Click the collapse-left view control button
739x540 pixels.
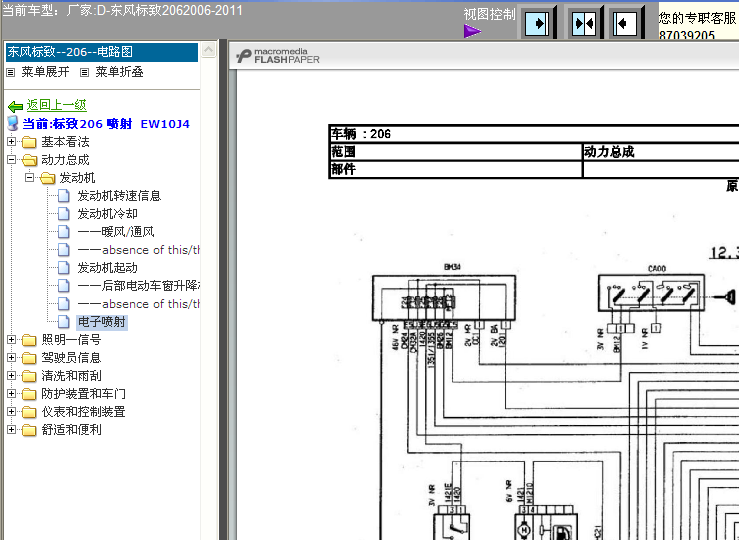pyautogui.click(x=625, y=23)
